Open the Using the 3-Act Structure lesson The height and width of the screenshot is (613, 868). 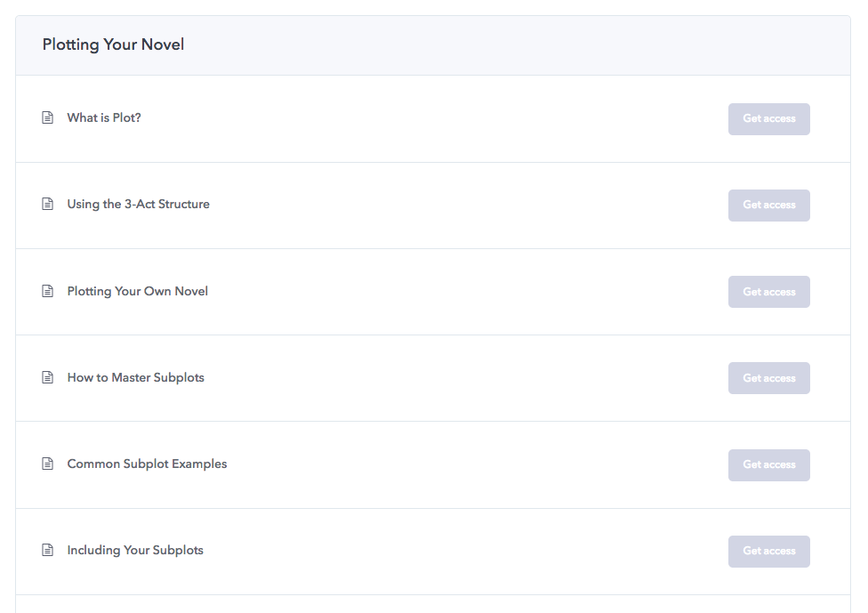[x=139, y=204]
